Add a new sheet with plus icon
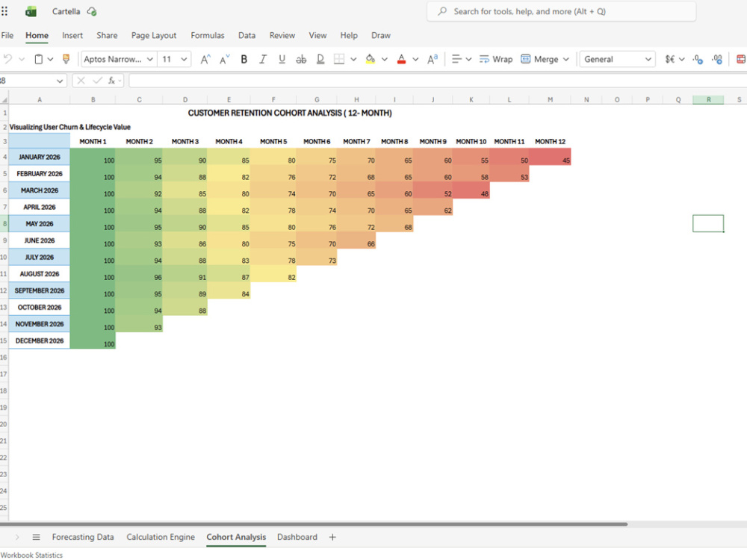The image size is (747, 560). click(x=332, y=537)
